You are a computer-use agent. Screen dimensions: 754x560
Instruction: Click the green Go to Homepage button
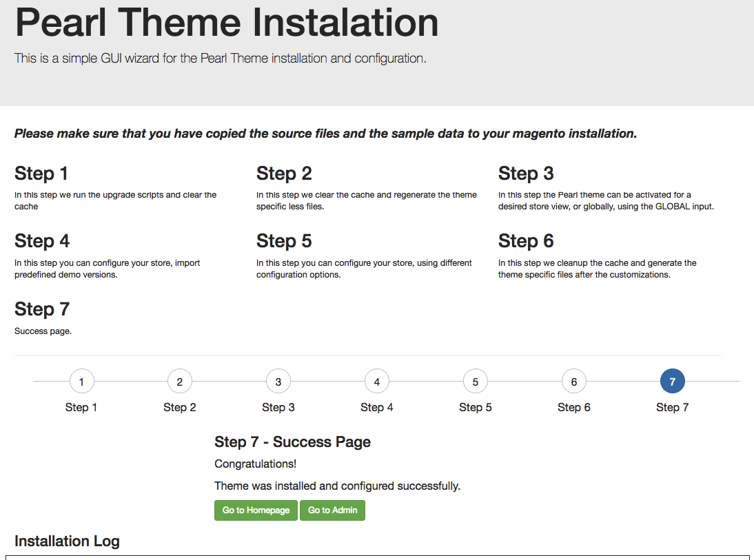click(256, 510)
